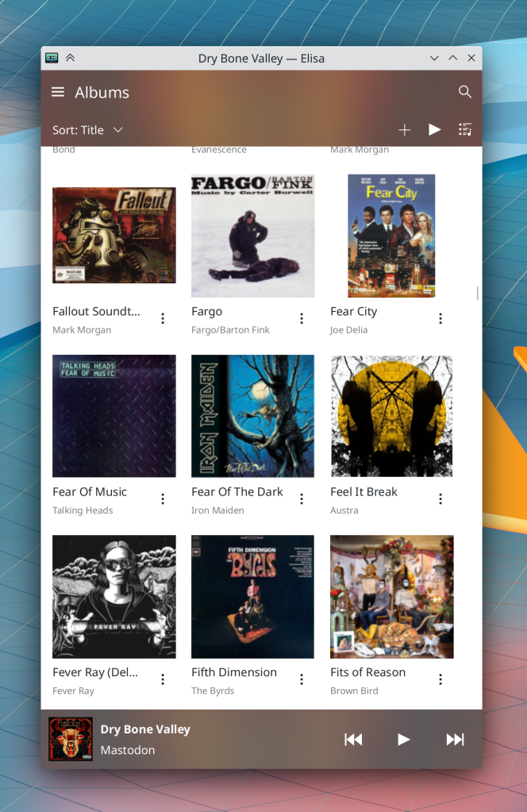Open Feel It Break overflow menu

[x=440, y=498]
